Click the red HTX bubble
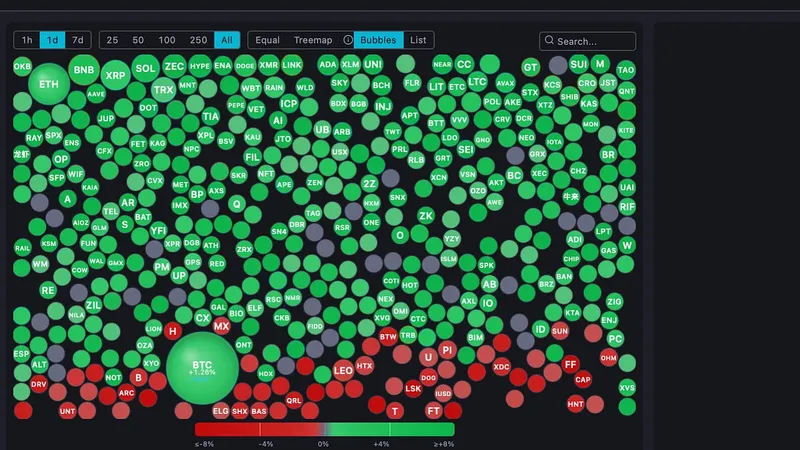Screen dimensions: 800x450 (x=364, y=366)
